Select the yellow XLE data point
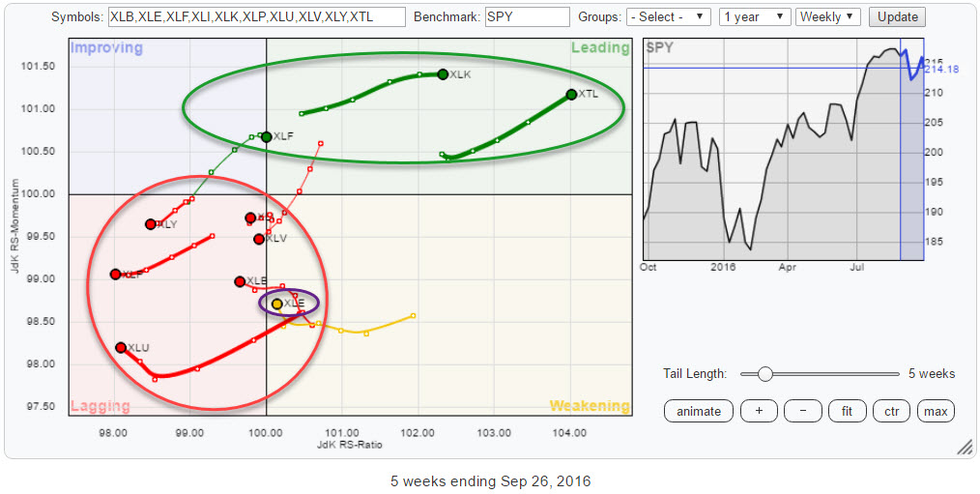This screenshot has width=980, height=494. click(x=277, y=305)
